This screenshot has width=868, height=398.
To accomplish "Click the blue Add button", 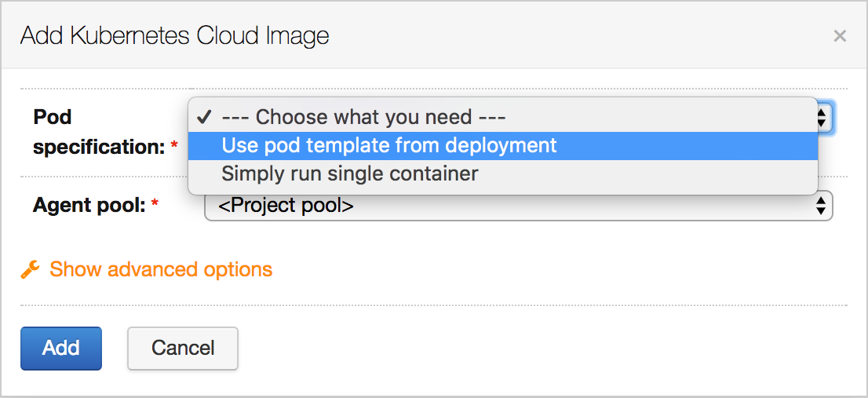I will click(61, 349).
